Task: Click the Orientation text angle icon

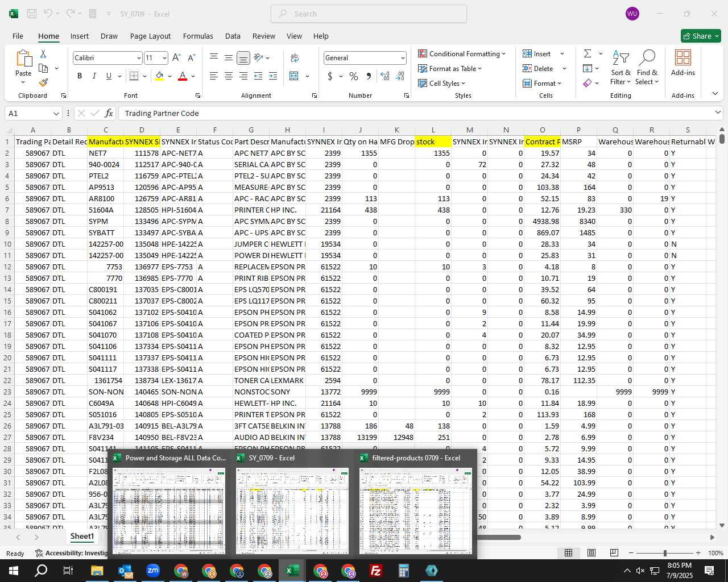Action: tap(258, 57)
